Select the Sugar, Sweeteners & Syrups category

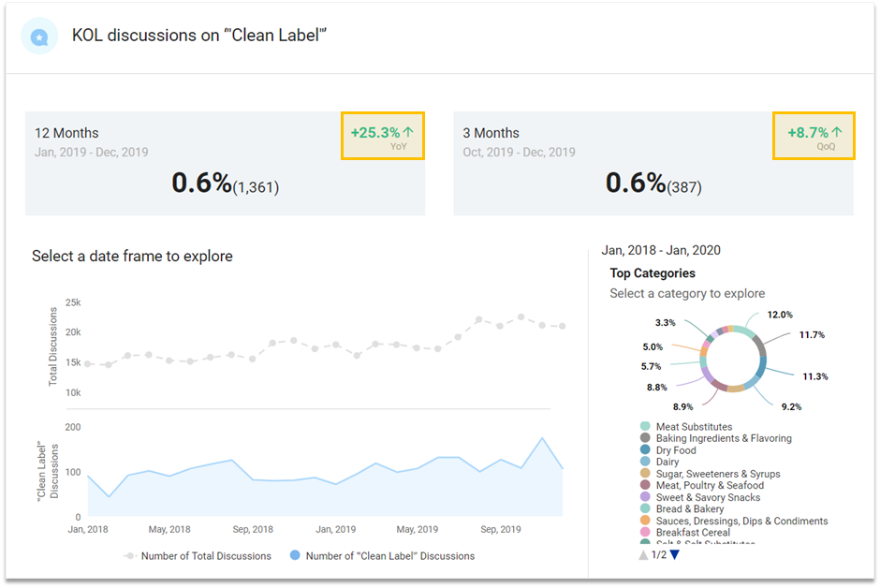point(717,474)
